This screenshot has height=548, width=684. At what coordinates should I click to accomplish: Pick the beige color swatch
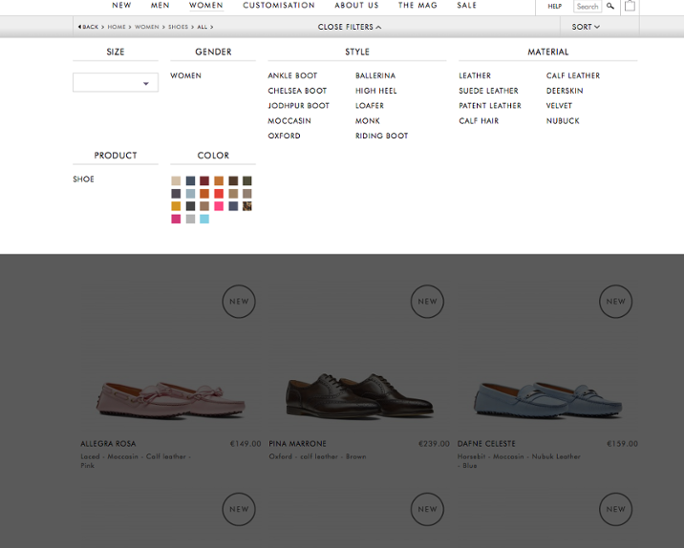tap(176, 181)
